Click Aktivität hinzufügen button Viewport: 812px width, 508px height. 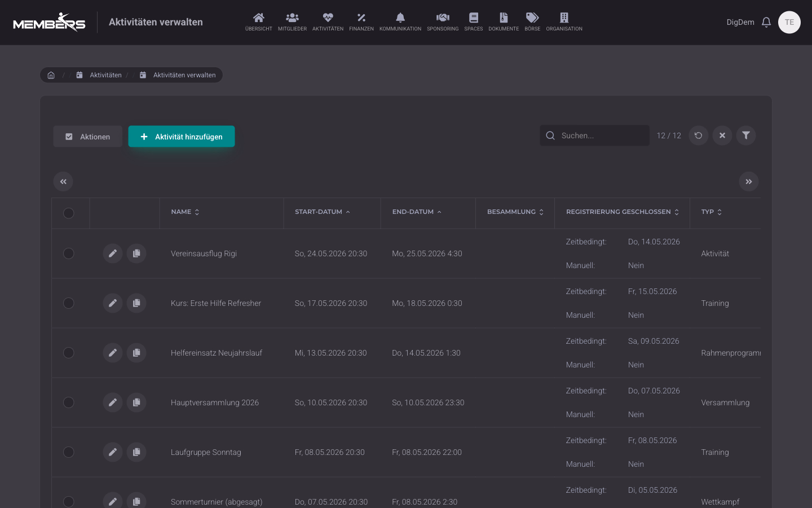pos(182,137)
